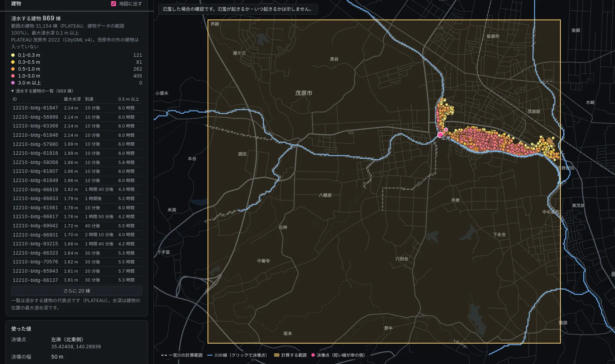Viewport: 615px width, 364px height.
Task: Click the 川の線 legend line icon
Action: click(x=210, y=355)
